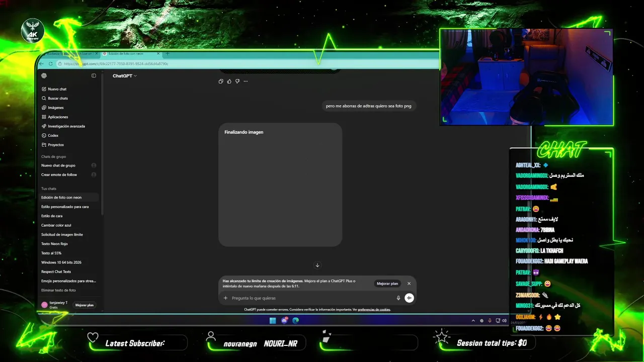Click the taskbar microphone indicator
The width and height of the screenshot is (644, 362).
tap(490, 321)
